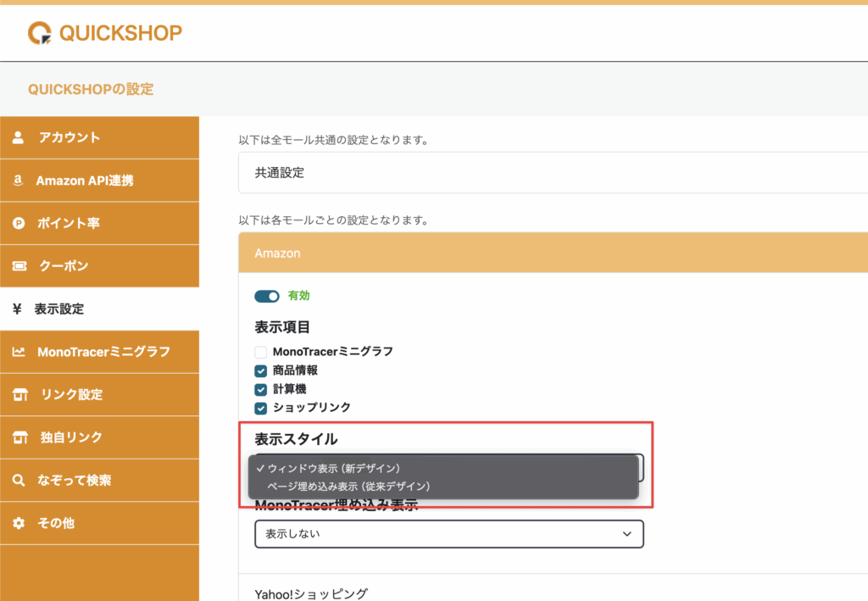Screen dimensions: 868x601
Task: Click the account person icon in sidebar
Action: click(x=19, y=137)
